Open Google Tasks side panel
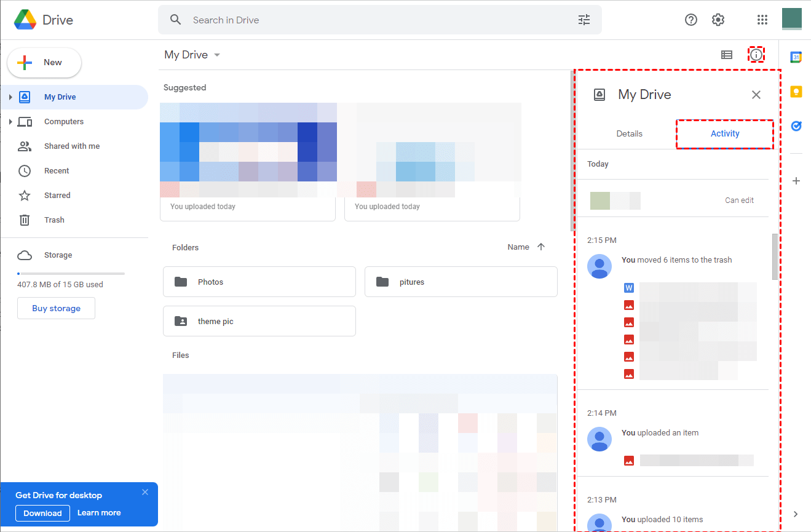811x532 pixels. click(796, 126)
